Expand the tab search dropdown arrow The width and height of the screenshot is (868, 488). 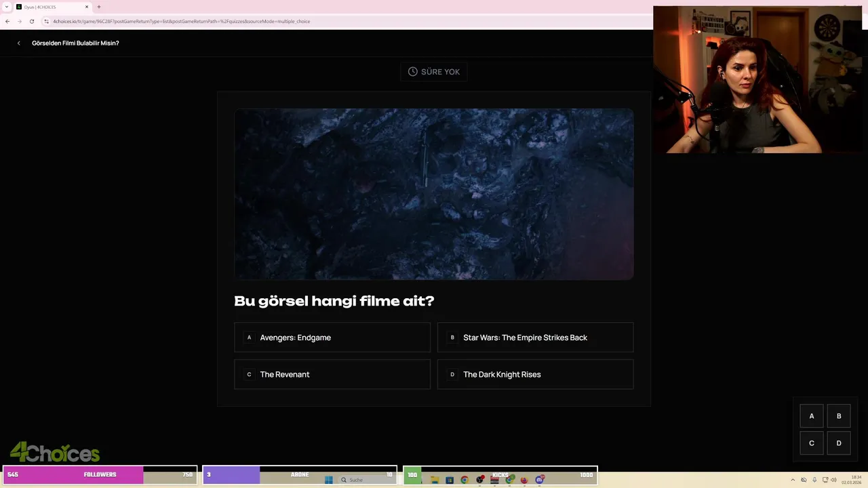7,7
